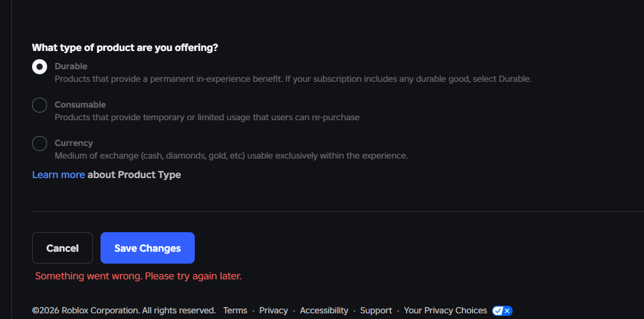
Task: Click the Currency option label
Action: 74,143
